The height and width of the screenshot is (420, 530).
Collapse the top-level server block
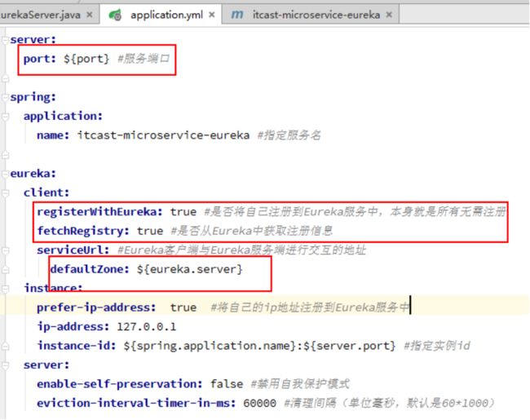[5, 40]
